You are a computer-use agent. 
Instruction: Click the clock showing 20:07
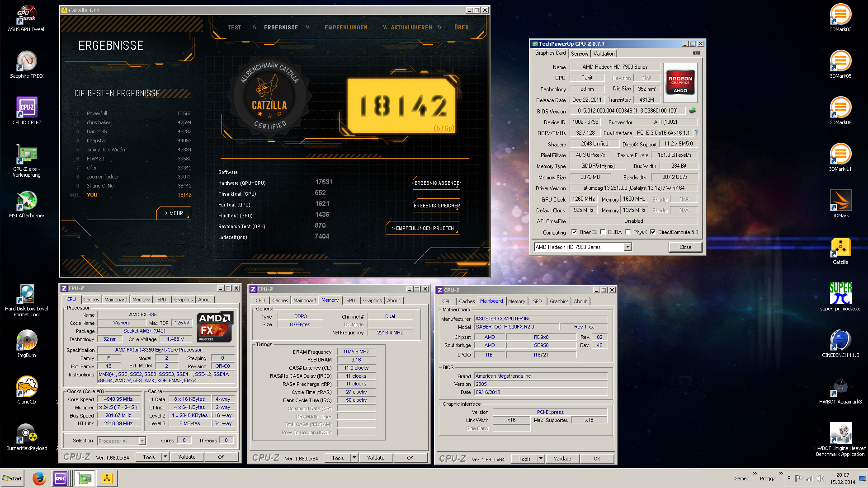[842, 475]
